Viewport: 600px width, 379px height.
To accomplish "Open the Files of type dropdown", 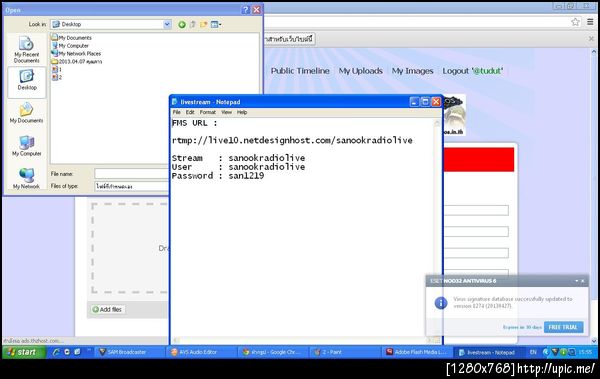I will 132,186.
